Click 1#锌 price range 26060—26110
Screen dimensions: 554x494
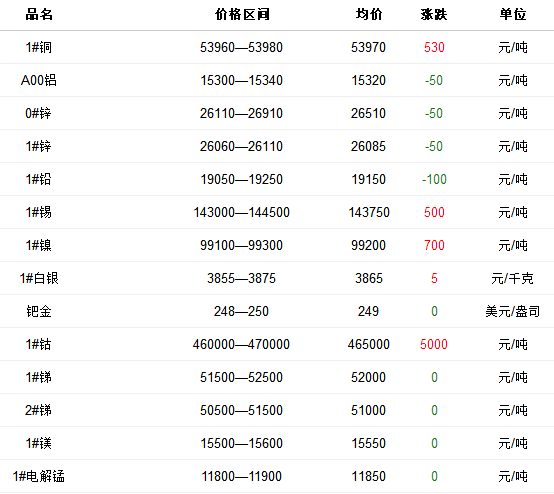tap(241, 146)
